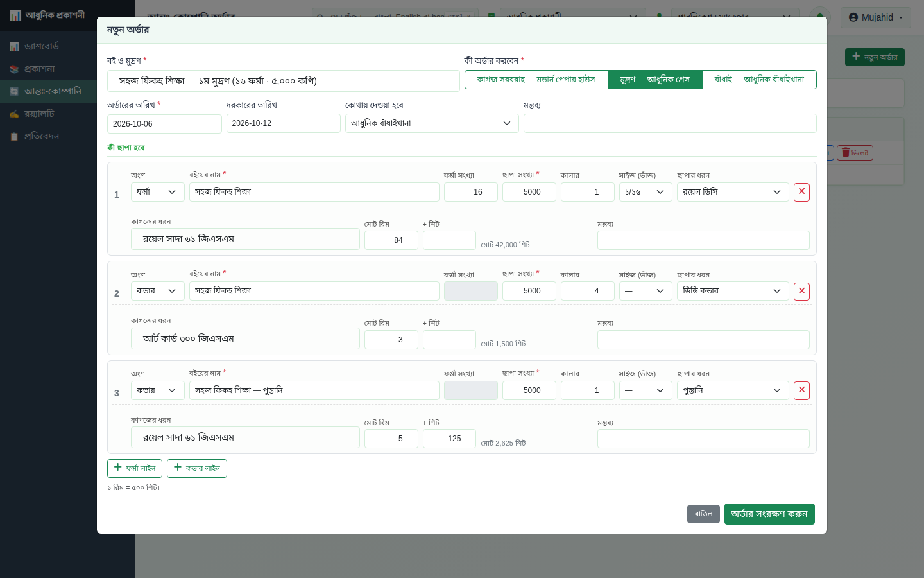The height and width of the screenshot is (578, 924).
Task: Open the Mujahid user menu
Action: (875, 17)
